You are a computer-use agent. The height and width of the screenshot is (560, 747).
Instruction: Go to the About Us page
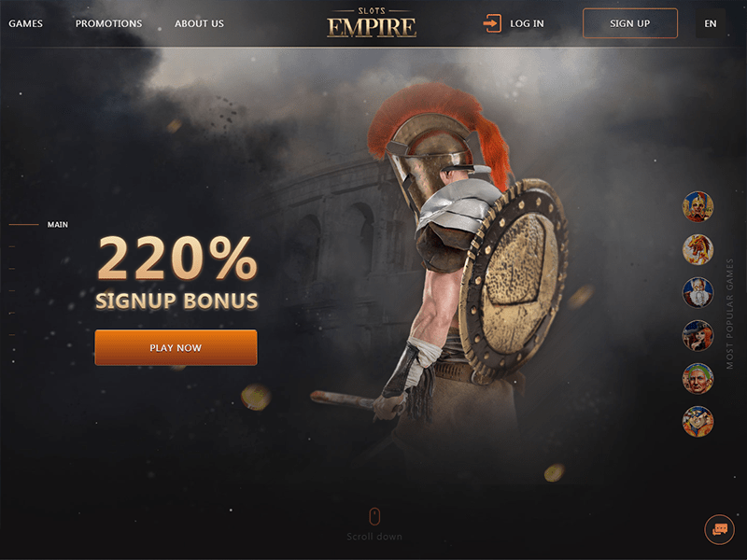point(199,23)
